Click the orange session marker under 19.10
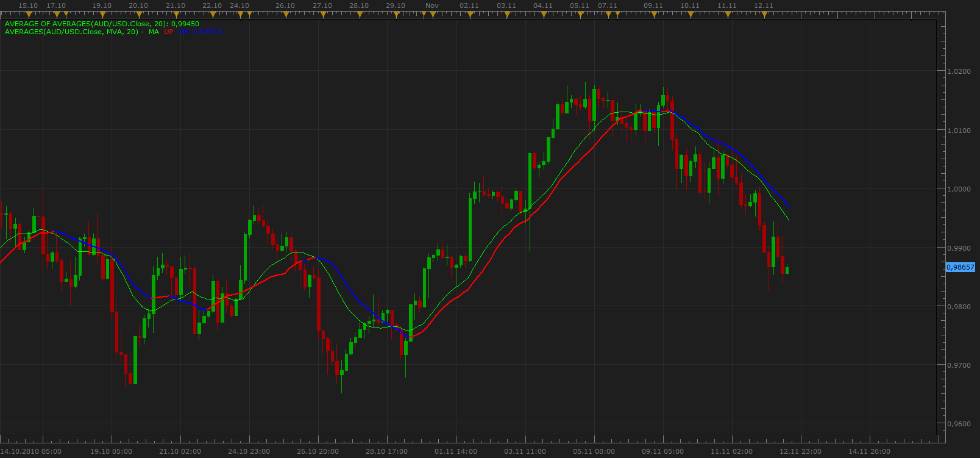Image resolution: width=980 pixels, height=458 pixels. point(102,14)
